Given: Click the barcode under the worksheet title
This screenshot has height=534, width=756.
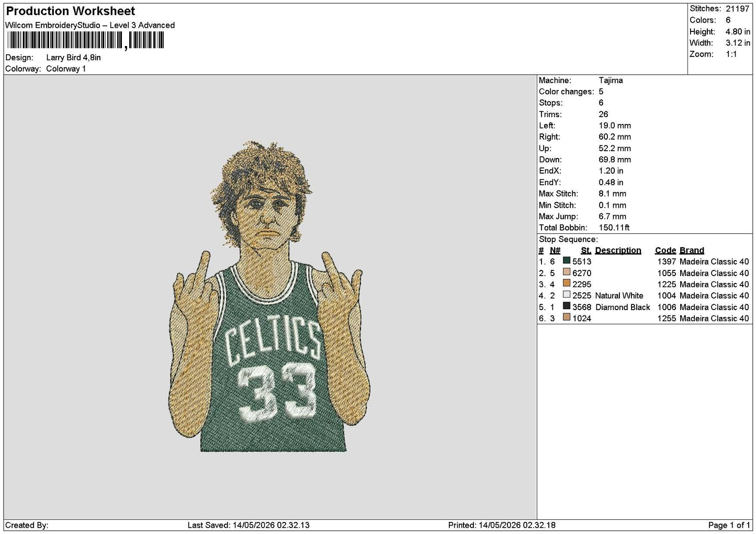Looking at the screenshot, I should click(x=85, y=41).
